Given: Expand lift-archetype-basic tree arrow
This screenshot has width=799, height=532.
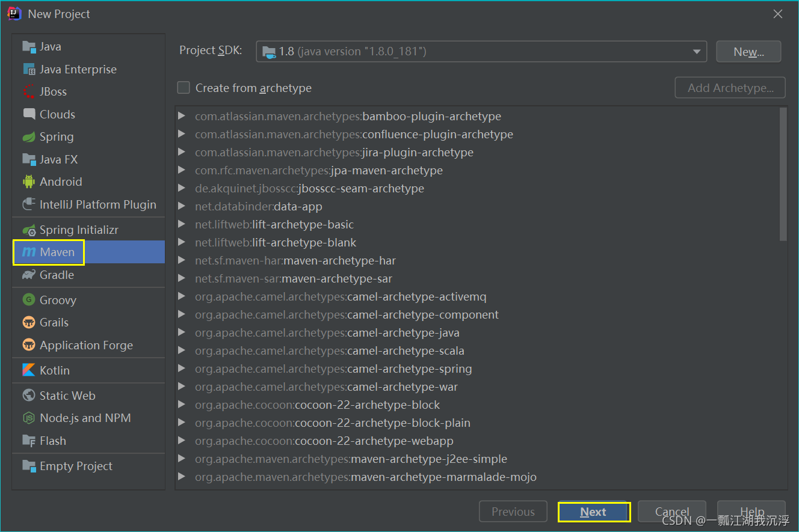Looking at the screenshot, I should coord(182,224).
